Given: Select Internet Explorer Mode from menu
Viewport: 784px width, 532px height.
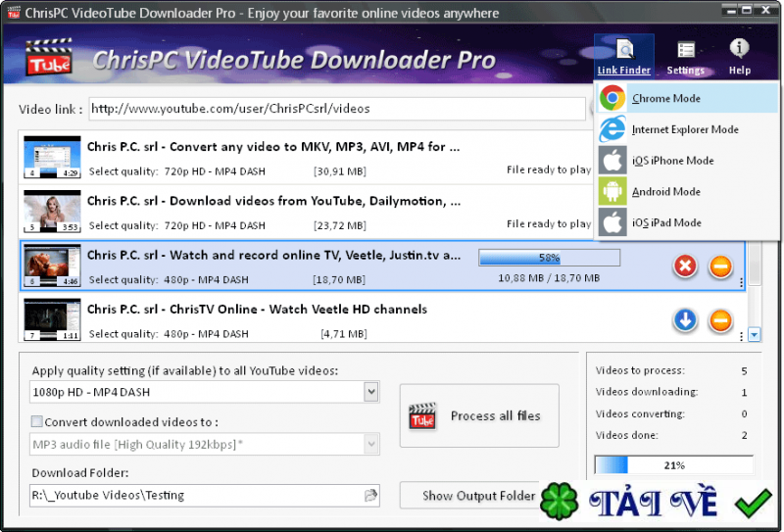Looking at the screenshot, I should [688, 129].
